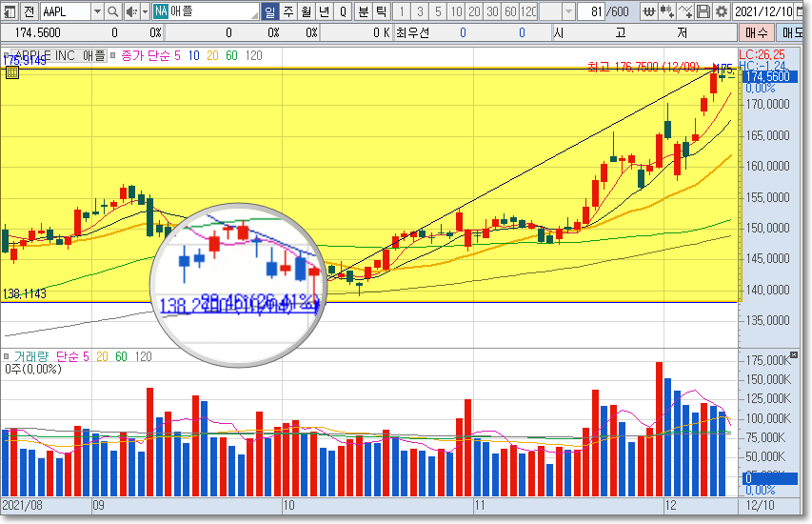
Task: Click the LC:26.25 indicator text
Action: pyautogui.click(x=762, y=54)
